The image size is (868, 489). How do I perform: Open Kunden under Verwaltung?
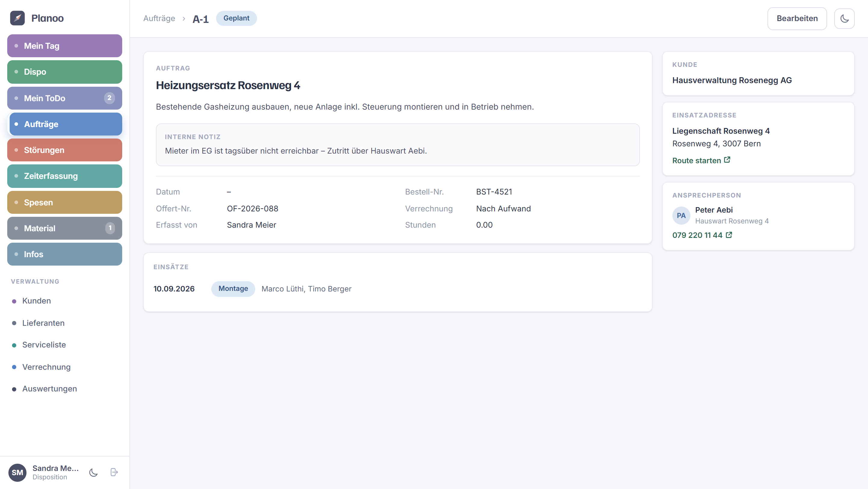pyautogui.click(x=36, y=301)
